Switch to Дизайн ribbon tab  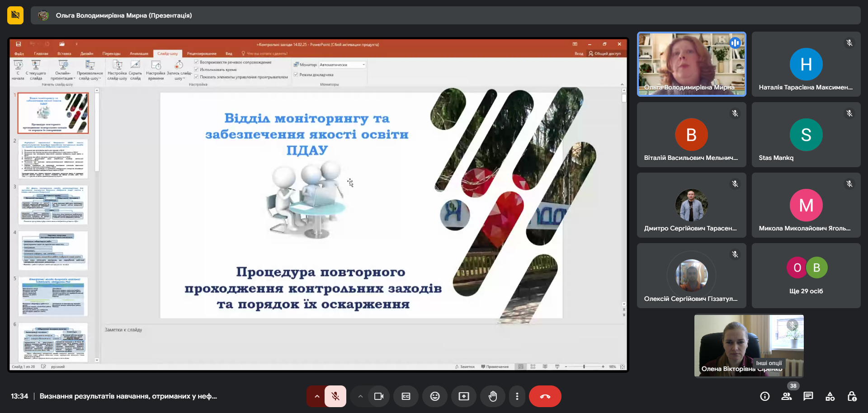click(87, 53)
